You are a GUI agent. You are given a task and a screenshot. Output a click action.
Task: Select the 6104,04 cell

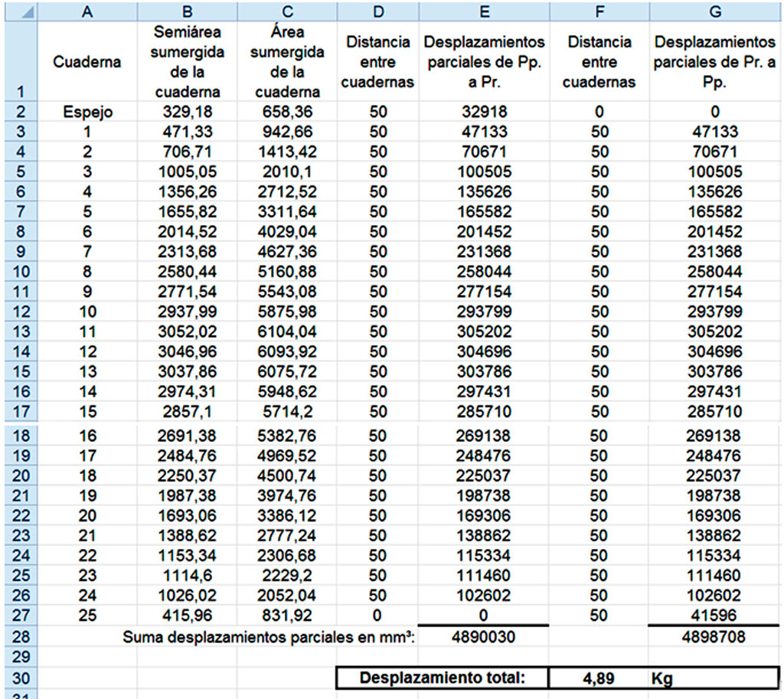(x=287, y=332)
